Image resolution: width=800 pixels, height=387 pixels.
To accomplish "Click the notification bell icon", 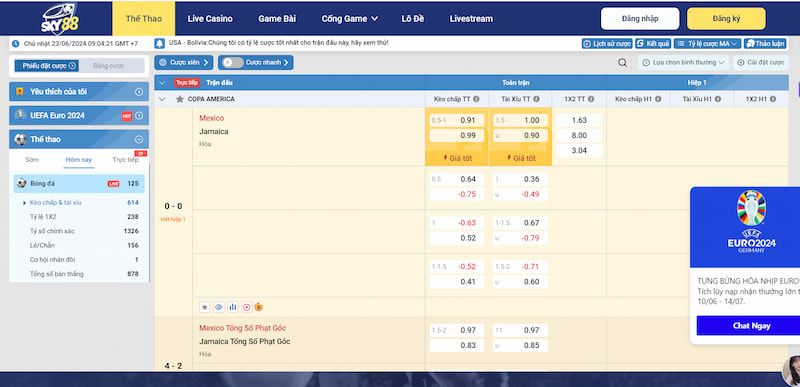I will (160, 43).
